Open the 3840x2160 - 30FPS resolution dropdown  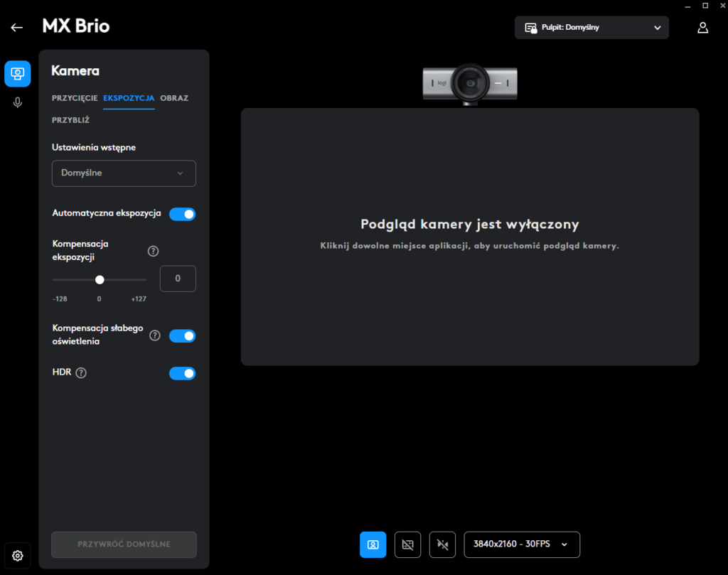pyautogui.click(x=522, y=544)
